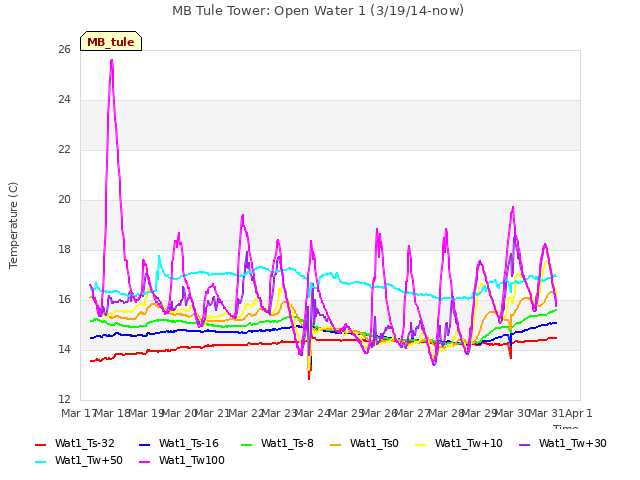Viewport: 640px width, 480px height.
Task: Click the Temperature (C) axis label
Action: 13,225
